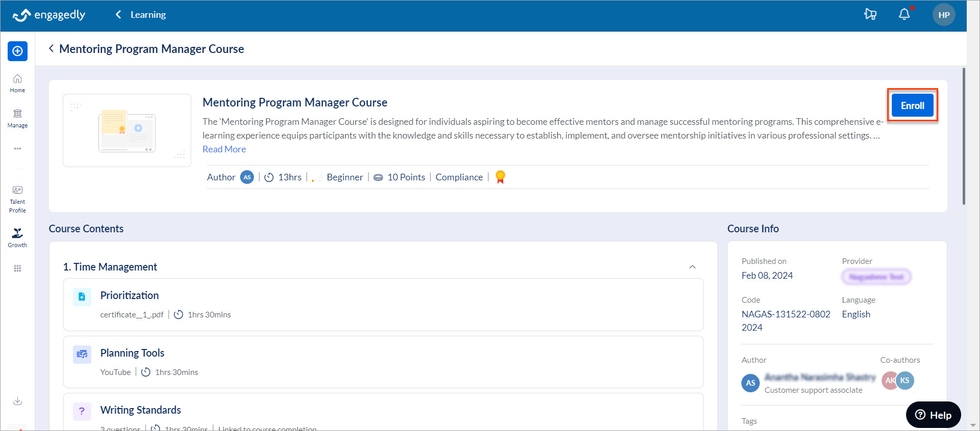Click the announcements megaphone icon

point(870,15)
